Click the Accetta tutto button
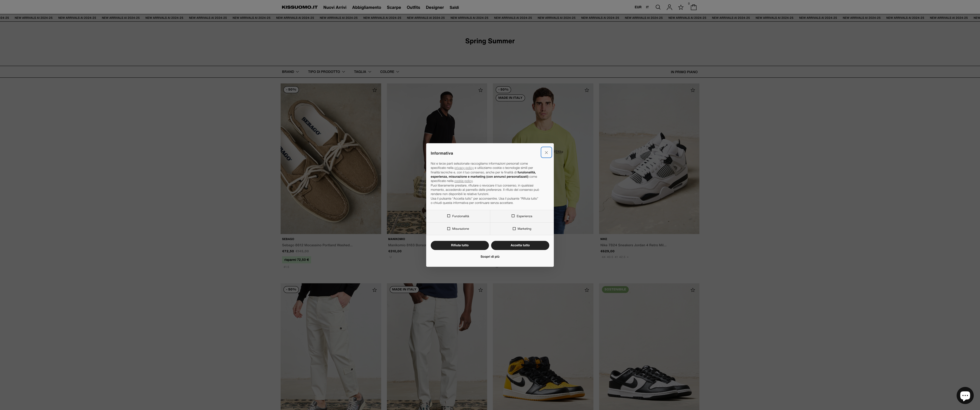This screenshot has height=410, width=980. 520,245
